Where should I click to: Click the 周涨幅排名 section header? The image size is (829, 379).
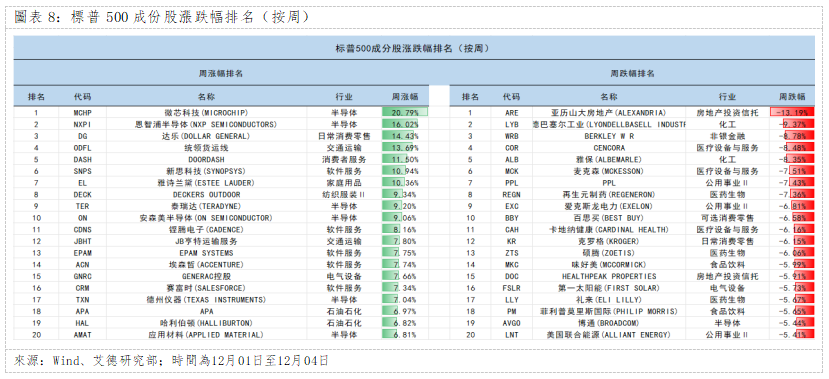[220, 73]
